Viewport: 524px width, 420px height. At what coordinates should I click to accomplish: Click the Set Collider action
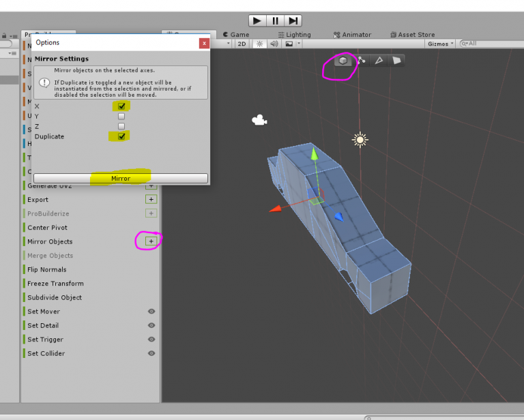pyautogui.click(x=46, y=354)
